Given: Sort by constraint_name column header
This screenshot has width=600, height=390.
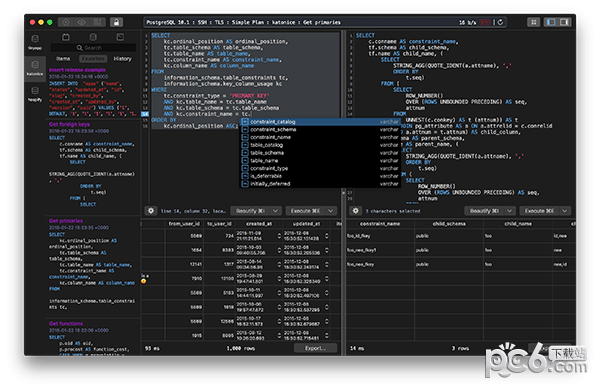Looking at the screenshot, I should pos(380,224).
